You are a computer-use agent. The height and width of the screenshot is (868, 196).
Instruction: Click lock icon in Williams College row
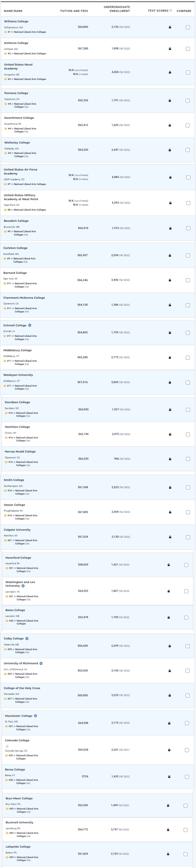pos(170,27)
